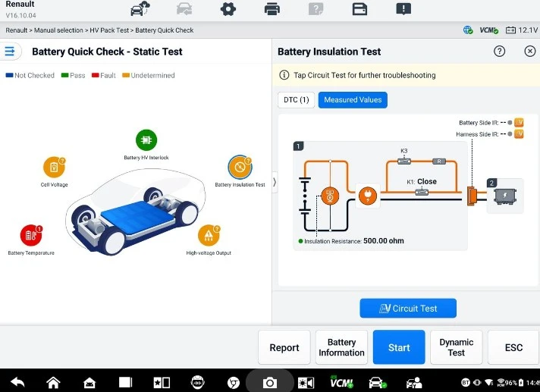Viewport: 540px width, 392px height.
Task: Select the Cell Voltage icon
Action: click(x=55, y=167)
